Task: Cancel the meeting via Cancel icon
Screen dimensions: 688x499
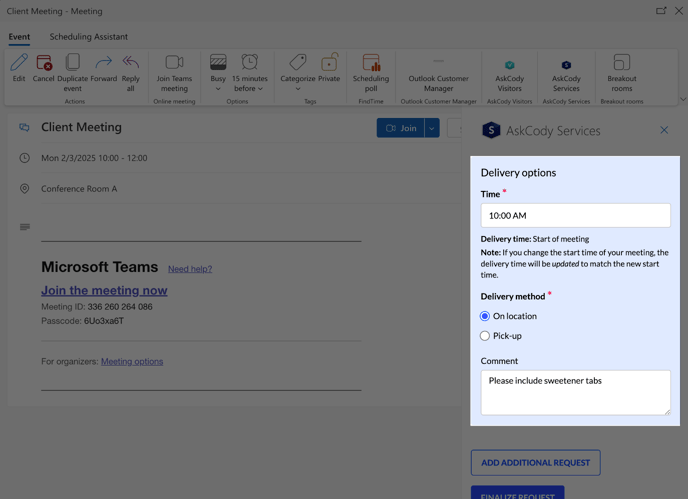Action: pos(44,62)
